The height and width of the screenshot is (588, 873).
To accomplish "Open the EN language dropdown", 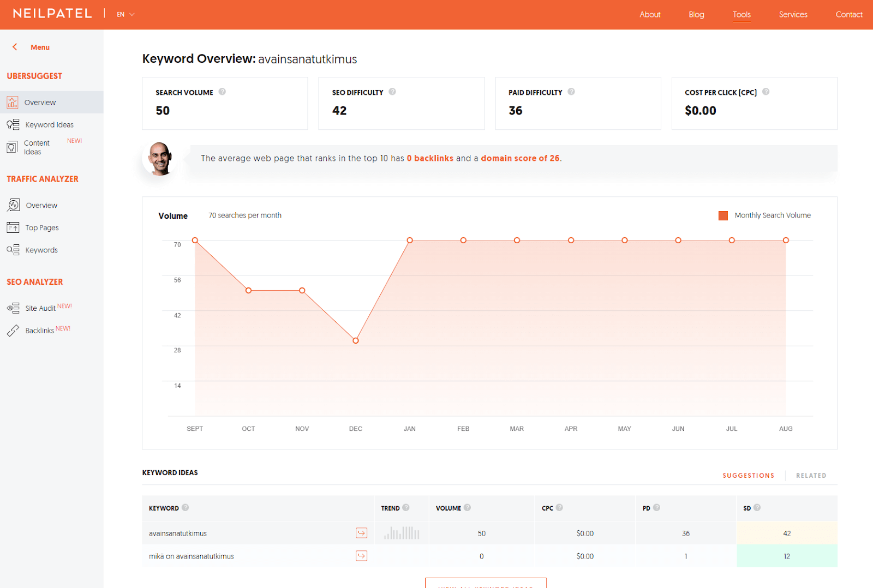I will (x=125, y=14).
